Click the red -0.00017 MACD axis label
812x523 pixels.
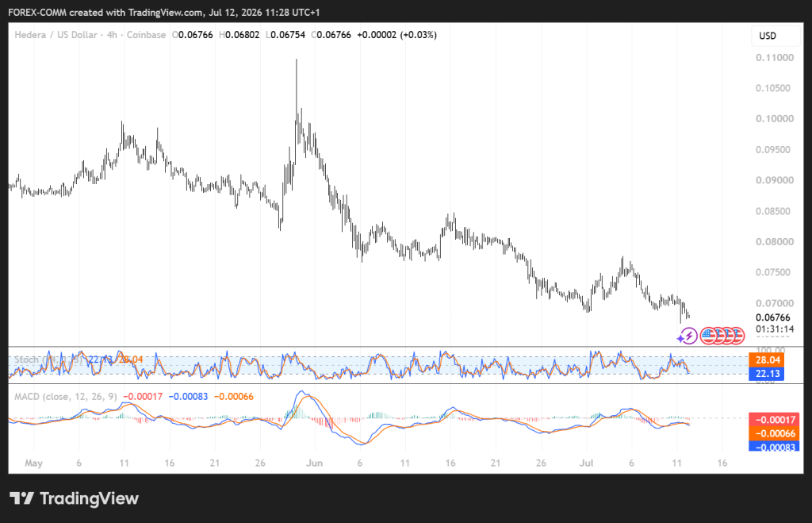(x=774, y=420)
